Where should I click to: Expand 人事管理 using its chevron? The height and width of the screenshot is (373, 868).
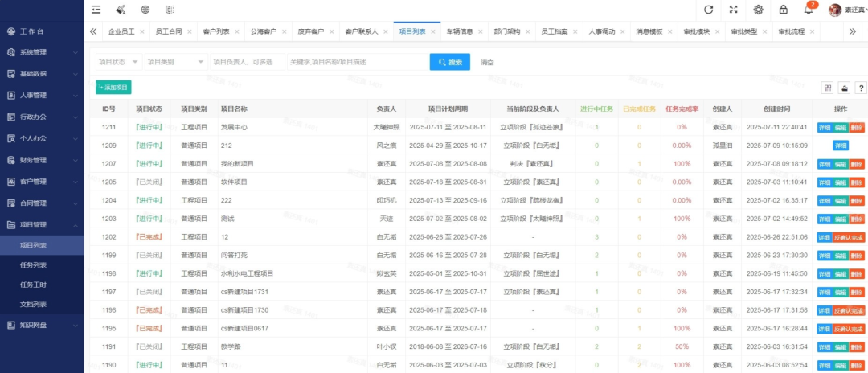pyautogui.click(x=76, y=95)
